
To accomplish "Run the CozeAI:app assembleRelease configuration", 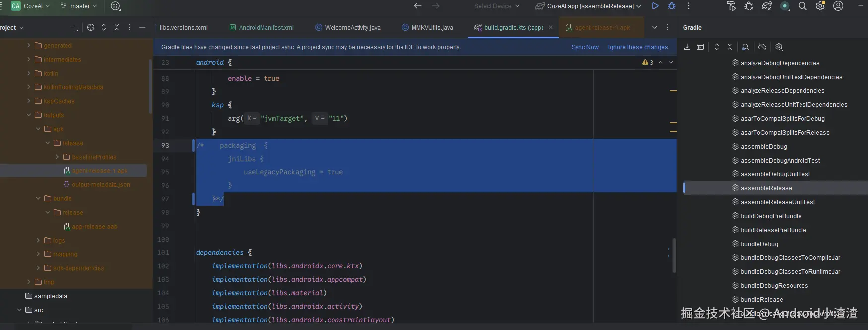I will (x=655, y=6).
